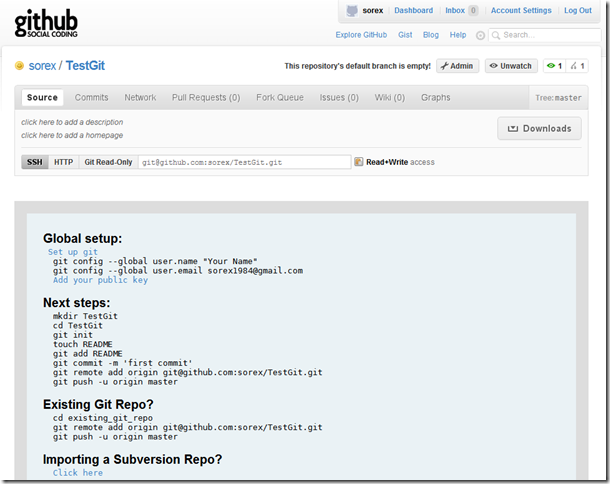Click the sorex username in top bar
Screen dimensions: 610x484
373,11
